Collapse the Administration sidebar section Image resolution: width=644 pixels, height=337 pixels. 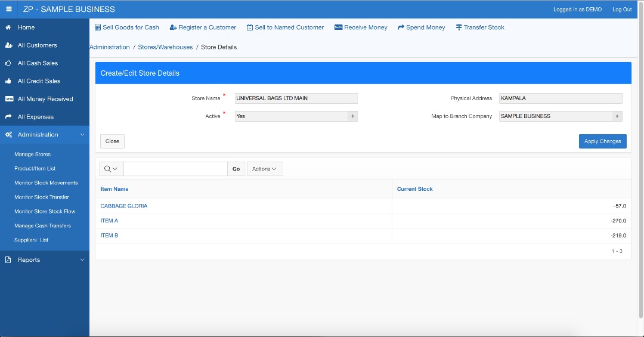point(82,135)
